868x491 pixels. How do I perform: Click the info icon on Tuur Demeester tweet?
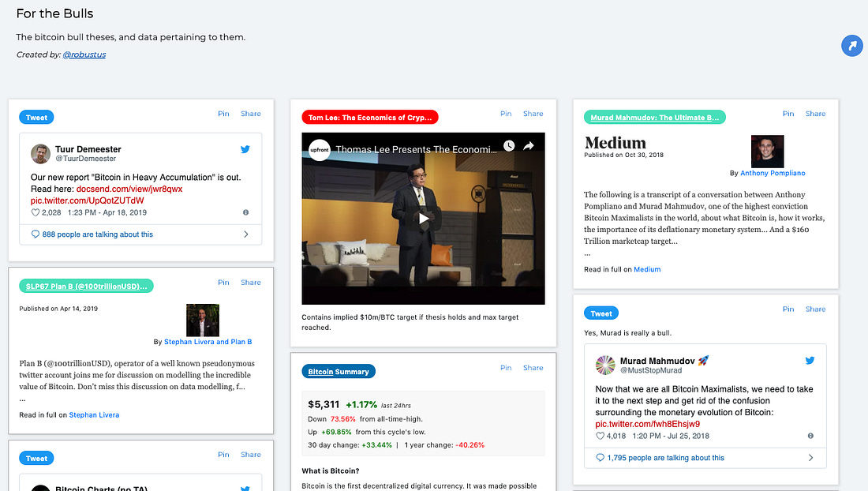[x=245, y=212]
